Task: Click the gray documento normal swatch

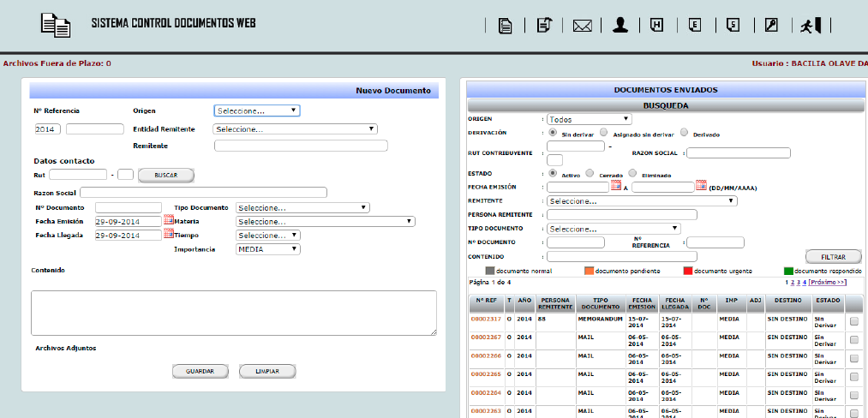Action: pyautogui.click(x=490, y=271)
